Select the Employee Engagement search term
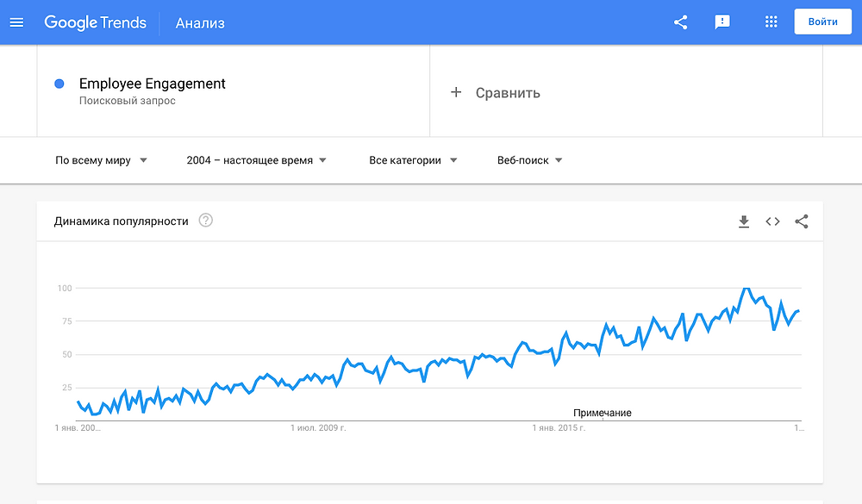Screen dimensions: 862x504 point(153,84)
